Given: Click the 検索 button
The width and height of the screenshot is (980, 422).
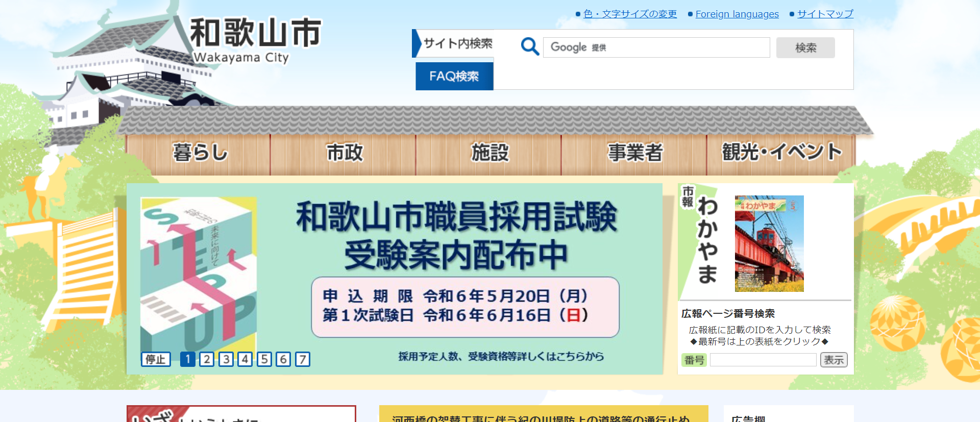Looking at the screenshot, I should click(805, 47).
